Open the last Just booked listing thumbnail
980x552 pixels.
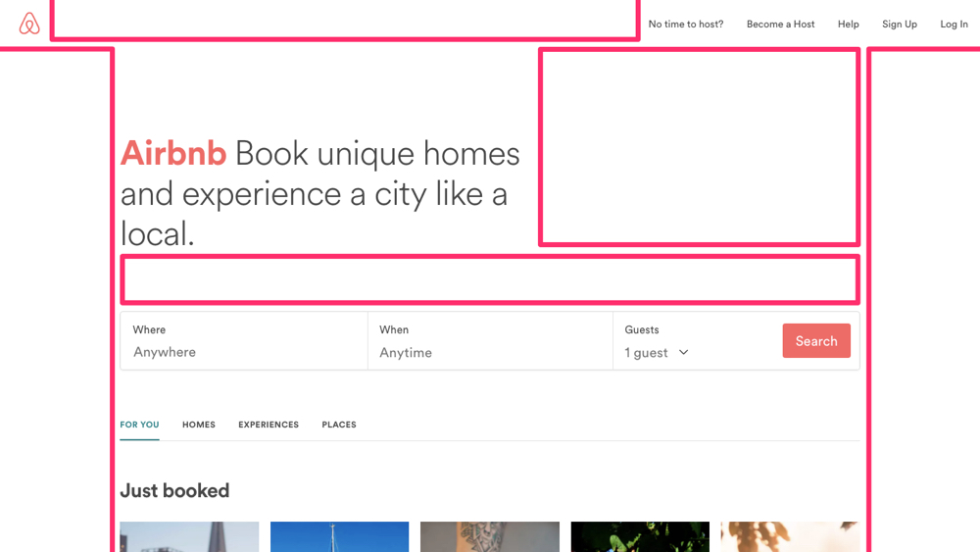[790, 537]
